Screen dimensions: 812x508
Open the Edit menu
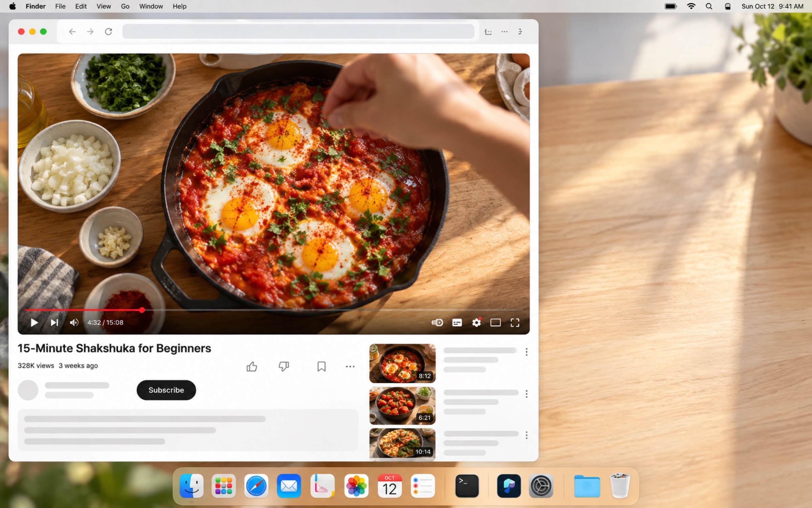click(81, 6)
